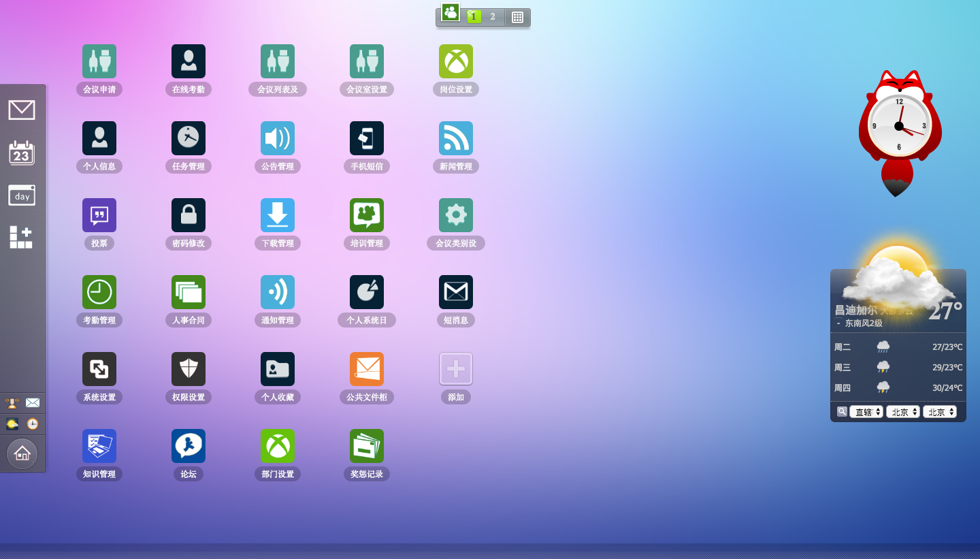
Task: Expand the middle 北京 city dropdown
Action: click(903, 412)
